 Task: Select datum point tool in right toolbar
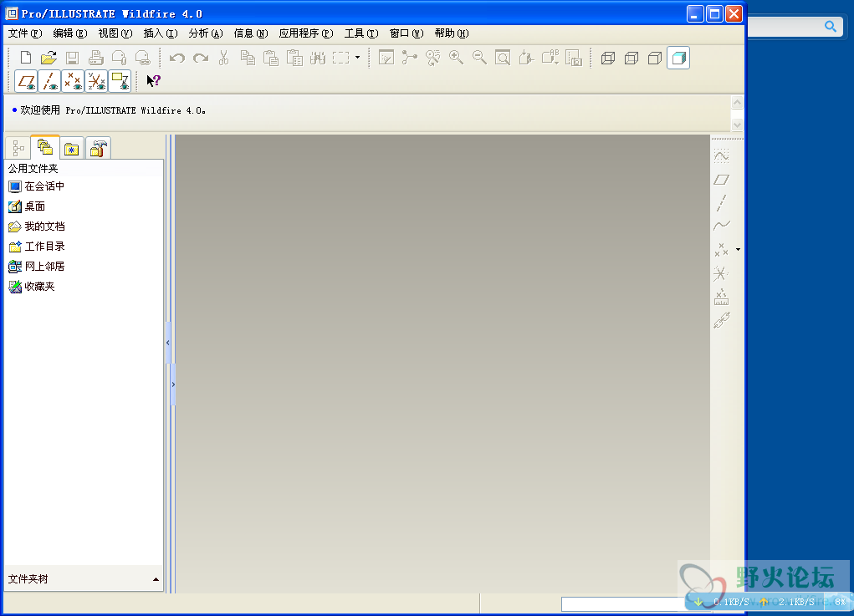click(721, 250)
